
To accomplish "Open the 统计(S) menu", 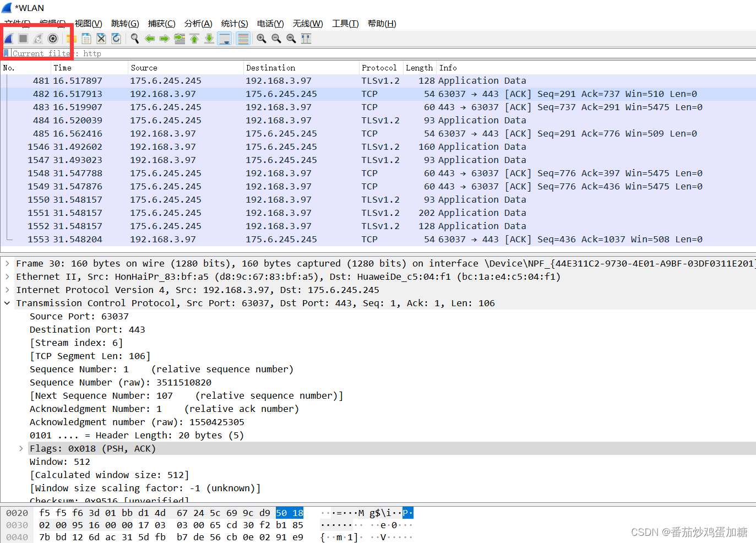I will point(235,23).
